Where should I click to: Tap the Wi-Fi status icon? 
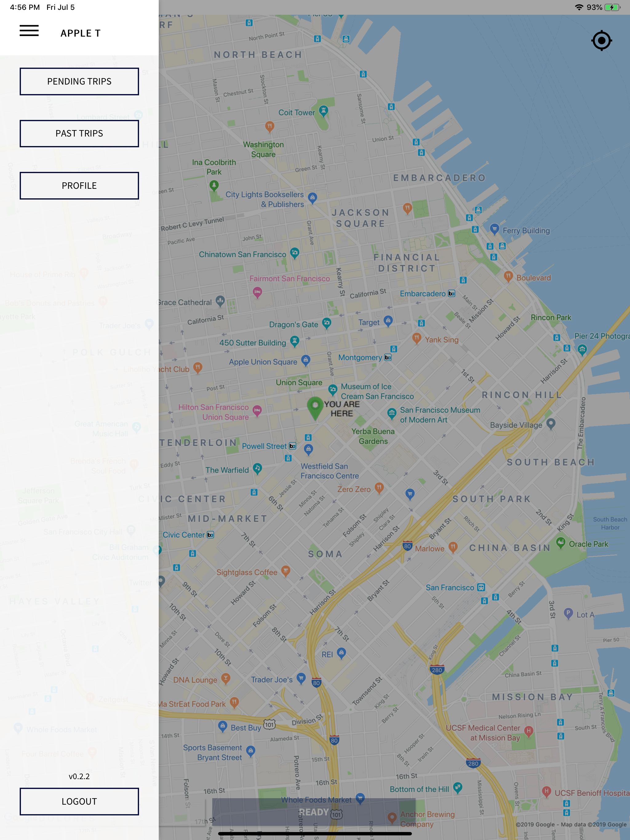tap(579, 7)
